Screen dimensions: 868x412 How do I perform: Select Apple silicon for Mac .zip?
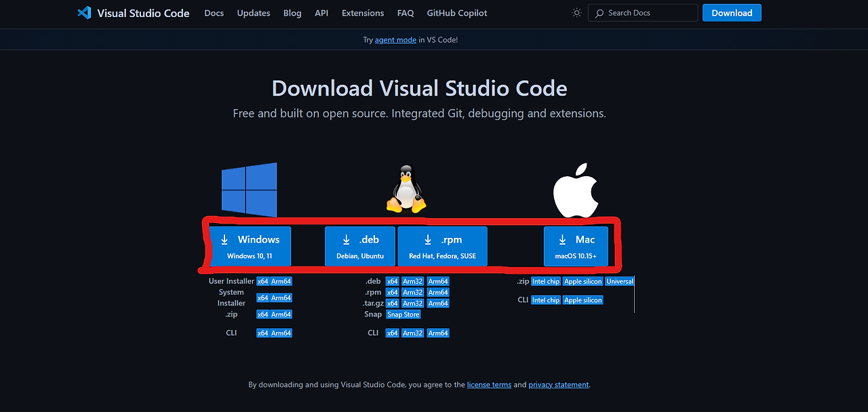(583, 281)
